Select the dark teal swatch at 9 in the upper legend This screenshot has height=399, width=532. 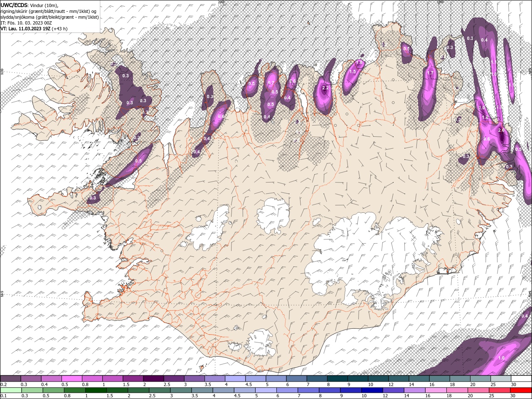click(358, 378)
